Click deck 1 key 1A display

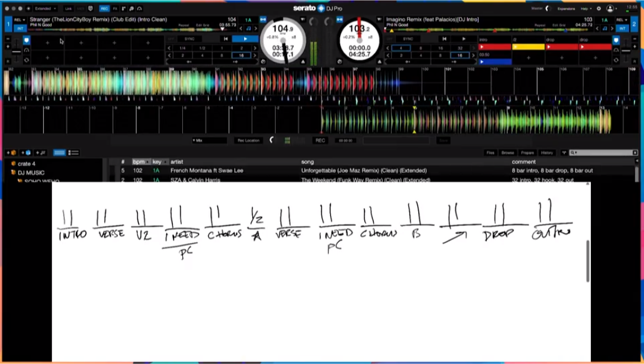pos(248,20)
